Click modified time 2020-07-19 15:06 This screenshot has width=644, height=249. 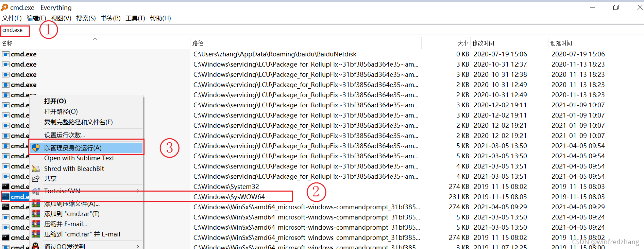(500, 54)
